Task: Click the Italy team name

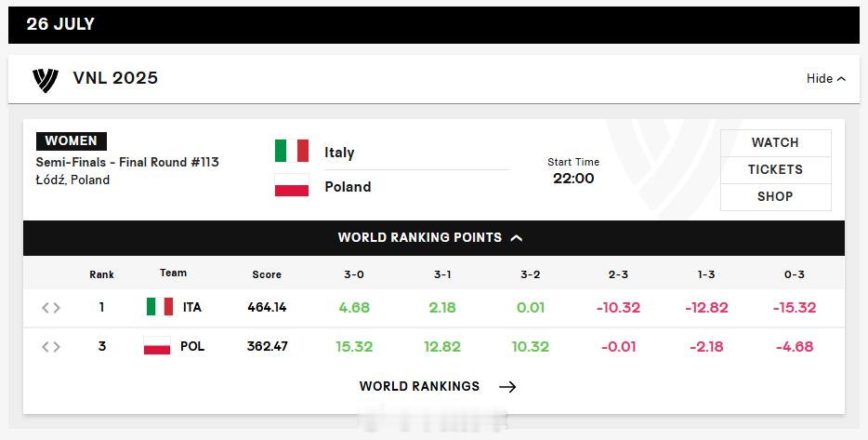Action: pyautogui.click(x=339, y=153)
